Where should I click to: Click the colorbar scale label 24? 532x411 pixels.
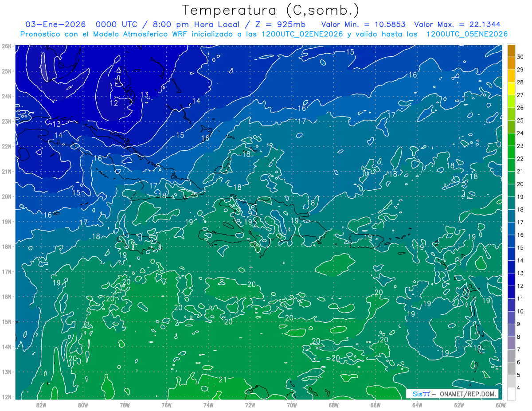(x=520, y=133)
